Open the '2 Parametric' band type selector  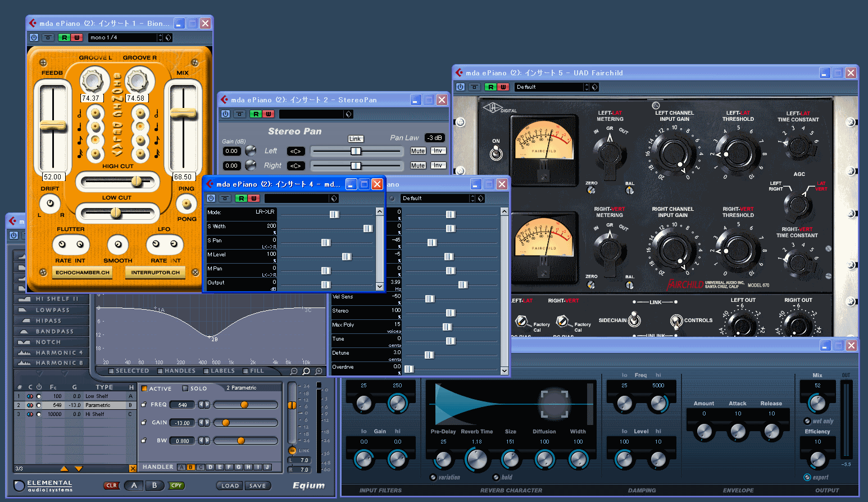(252, 388)
